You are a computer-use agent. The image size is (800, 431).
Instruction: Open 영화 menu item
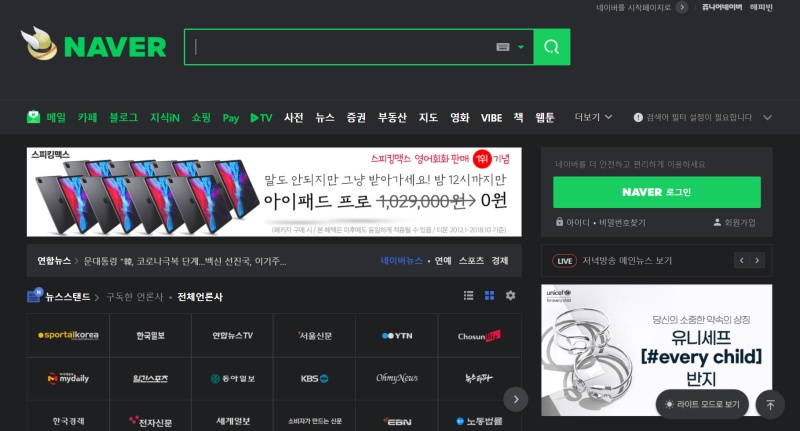click(x=459, y=118)
